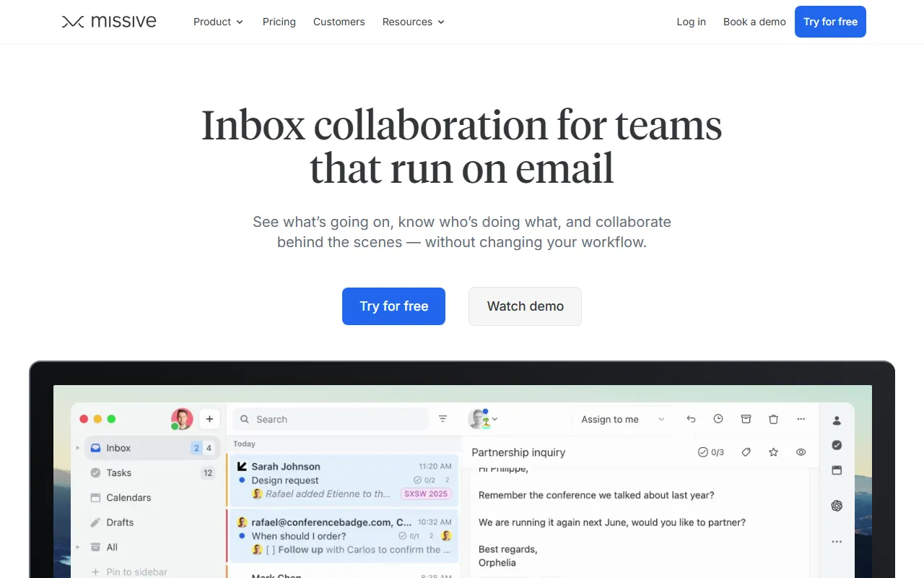
Task: Open the OpenAI integration icon in right sidebar
Action: (x=837, y=506)
